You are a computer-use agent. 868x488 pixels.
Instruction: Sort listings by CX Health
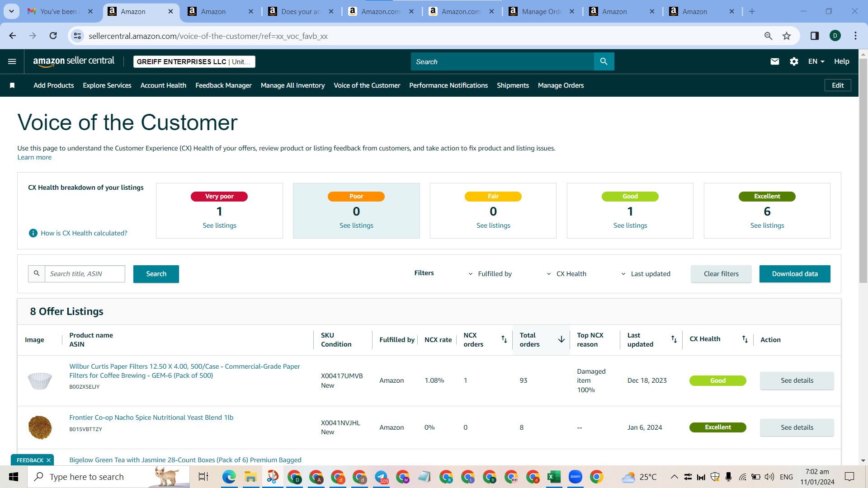[x=745, y=339]
